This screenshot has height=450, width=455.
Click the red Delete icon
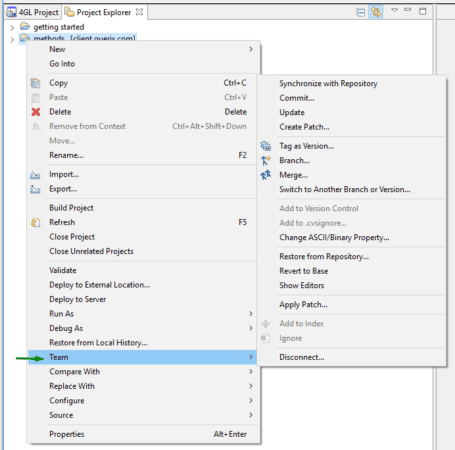[x=36, y=112]
